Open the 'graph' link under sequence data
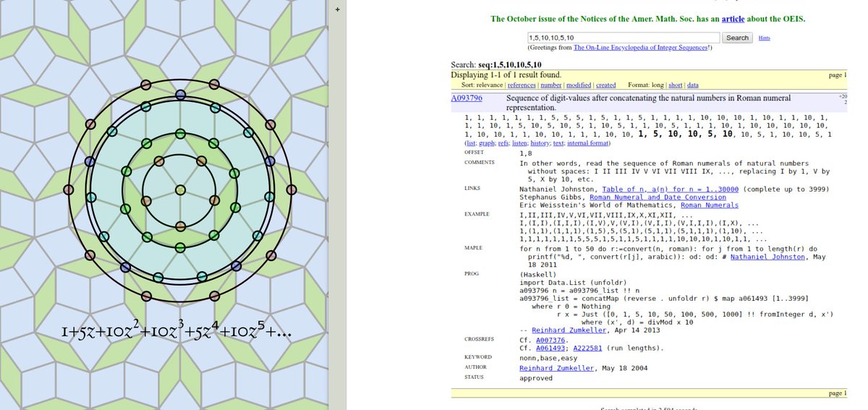Image resolution: width=868 pixels, height=410 pixels. pos(485,143)
